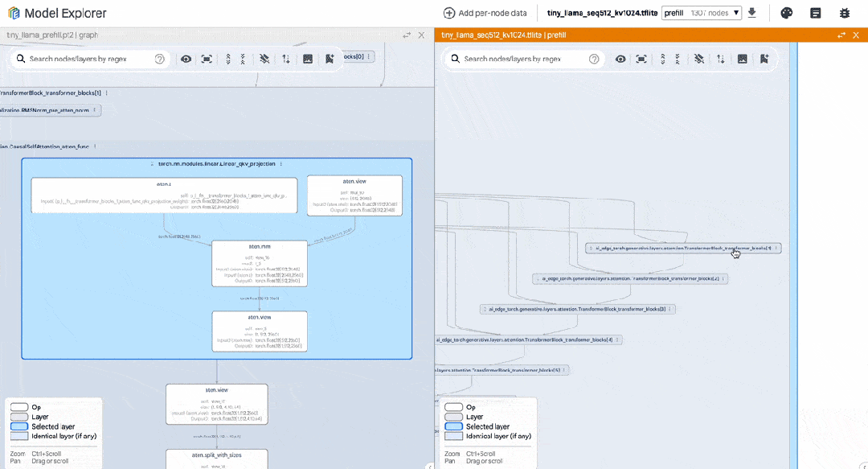
Task: Download the model using the download icon
Action: point(752,13)
